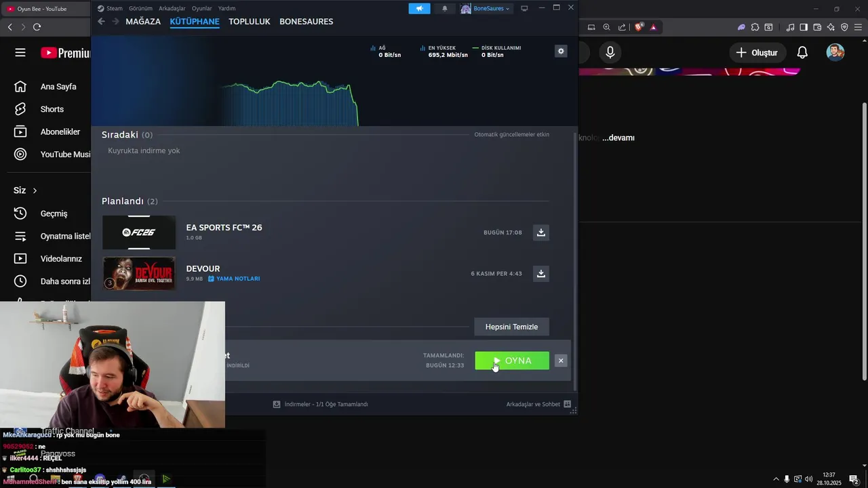This screenshot has height=488, width=868.
Task: Open taskbar clock 12:37 date
Action: (x=829, y=479)
